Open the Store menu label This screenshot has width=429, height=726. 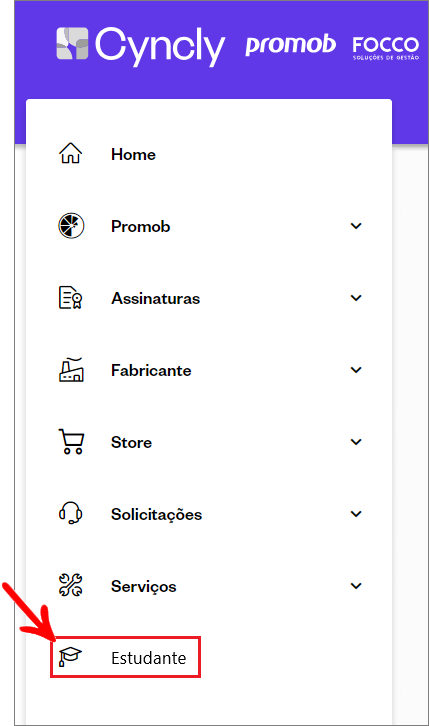click(x=131, y=442)
